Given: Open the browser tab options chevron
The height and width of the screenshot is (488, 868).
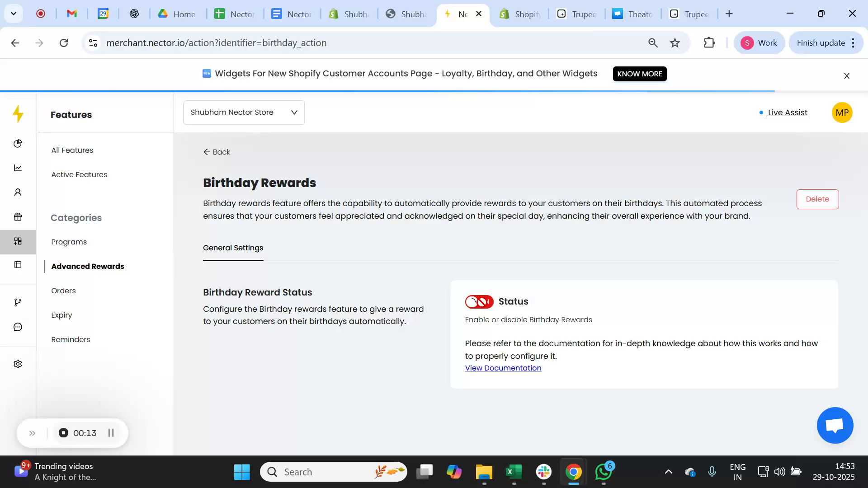Looking at the screenshot, I should pos(13,14).
